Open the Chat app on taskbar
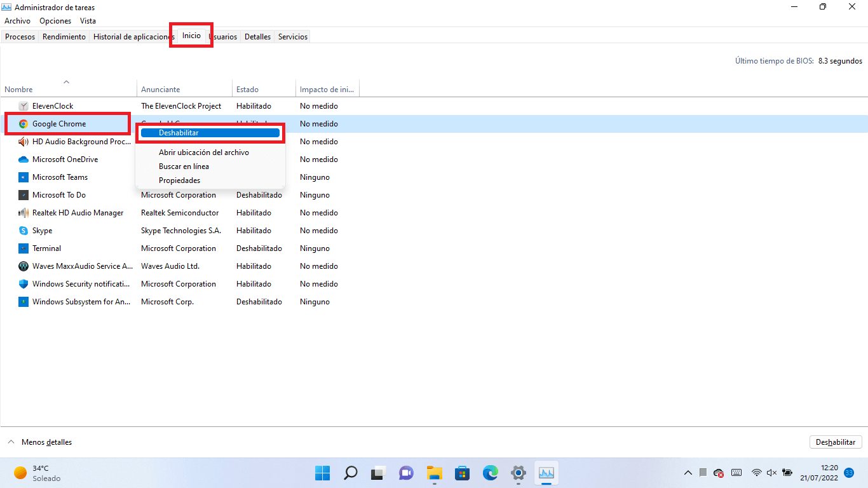868x488 pixels. click(x=406, y=473)
